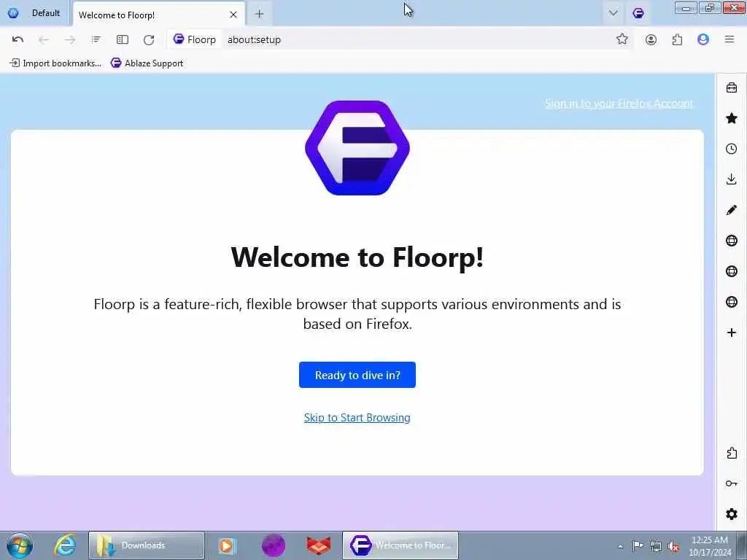The image size is (747, 560).
Task: Launch Internet Explorer from taskbar
Action: tap(65, 545)
